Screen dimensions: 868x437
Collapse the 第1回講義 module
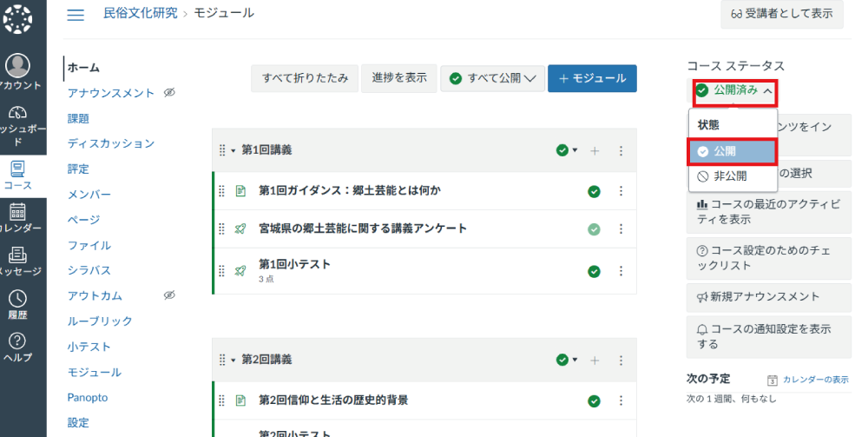[x=233, y=150]
